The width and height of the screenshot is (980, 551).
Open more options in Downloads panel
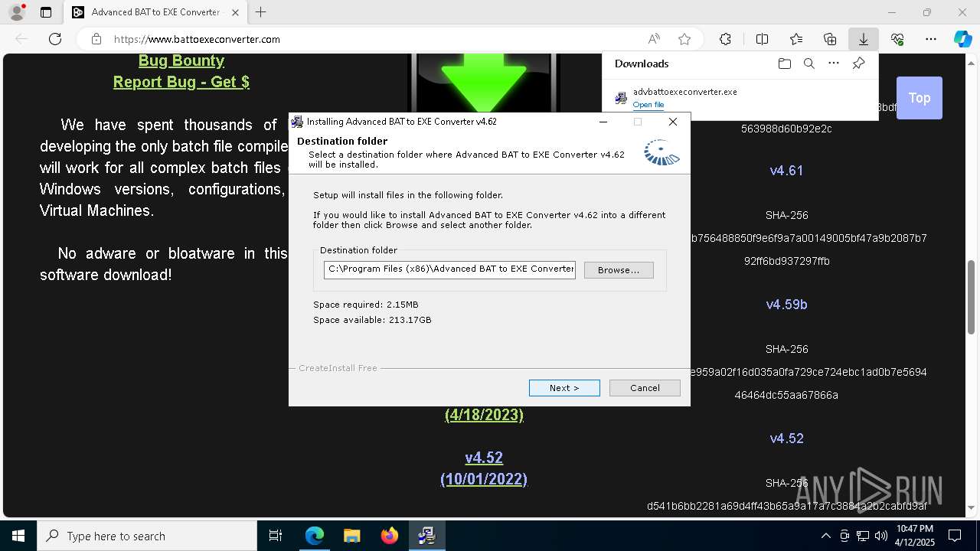tap(834, 64)
